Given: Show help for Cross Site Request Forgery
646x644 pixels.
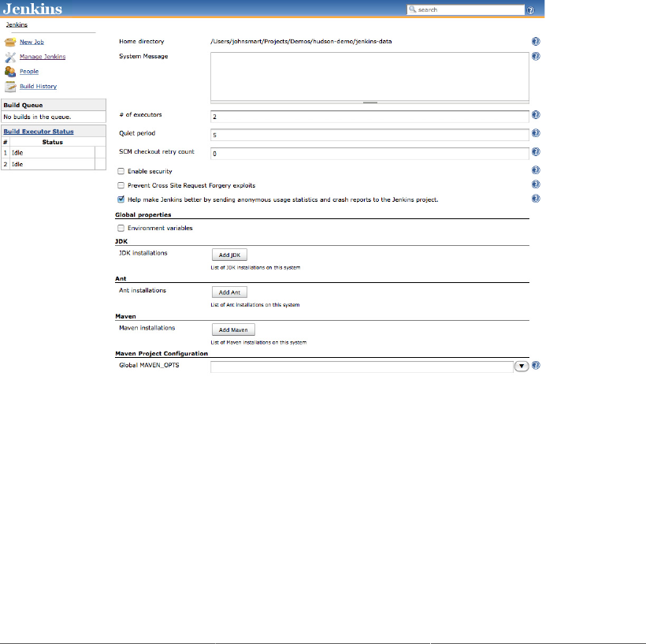Looking at the screenshot, I should click(536, 184).
